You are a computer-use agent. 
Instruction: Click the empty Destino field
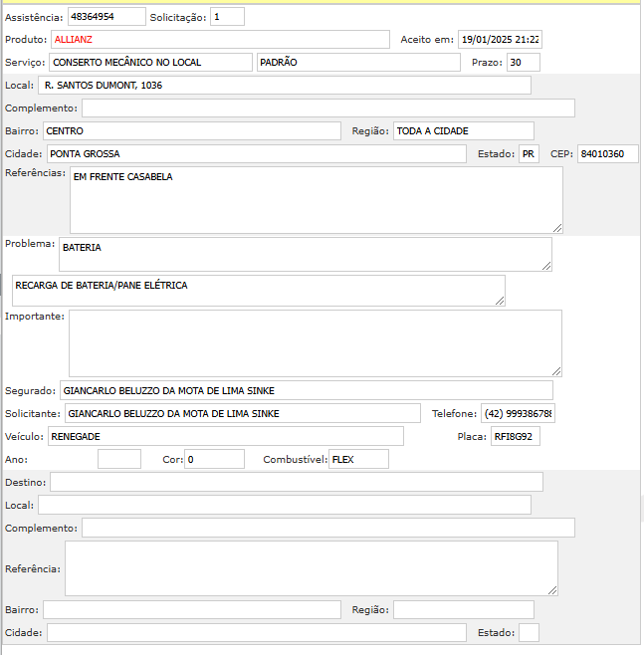296,482
